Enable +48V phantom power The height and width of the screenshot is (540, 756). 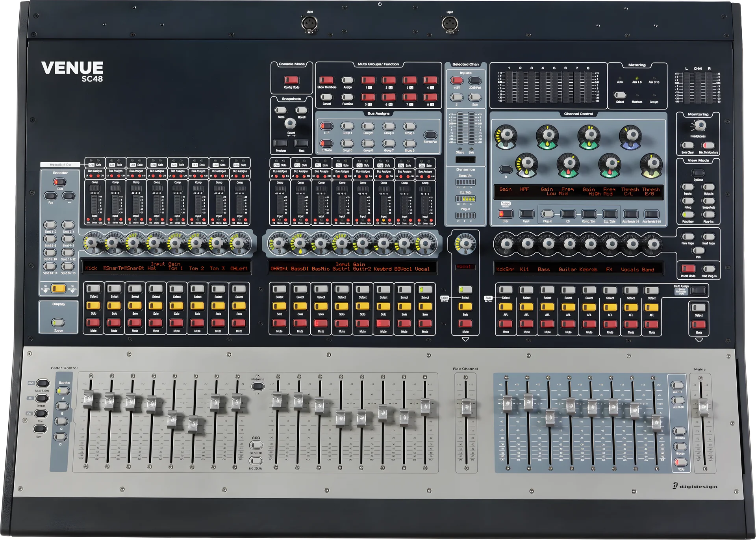457,80
